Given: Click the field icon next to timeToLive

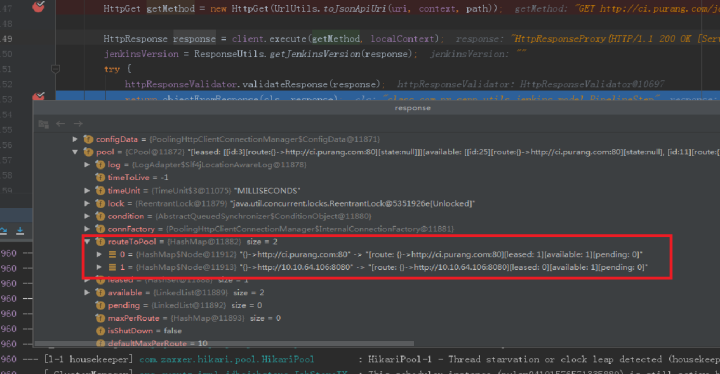Looking at the screenshot, I should click(100, 177).
